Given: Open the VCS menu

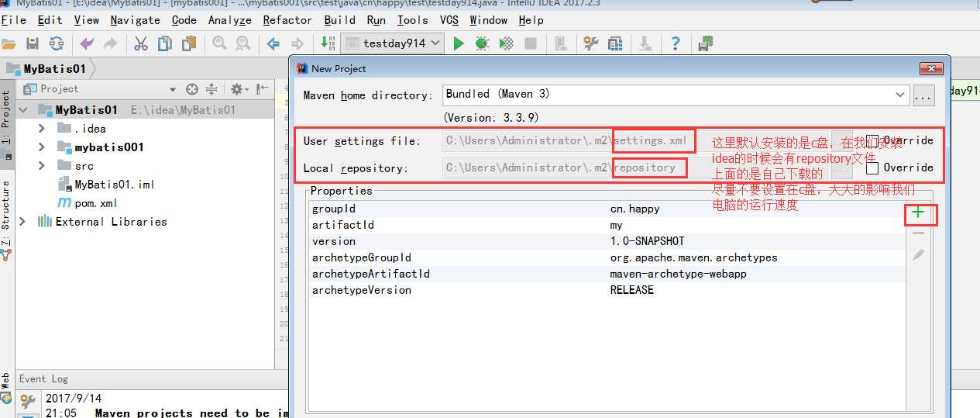Looking at the screenshot, I should (449, 20).
